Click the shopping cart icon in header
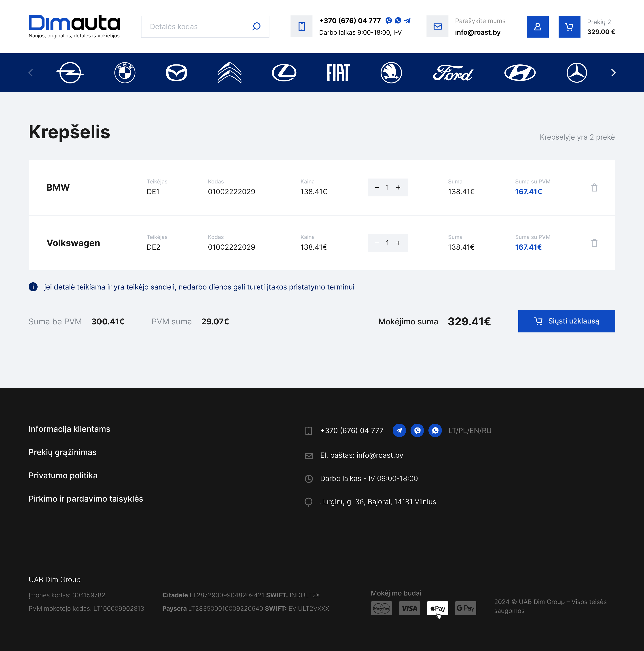Image resolution: width=644 pixels, height=651 pixels. (569, 27)
